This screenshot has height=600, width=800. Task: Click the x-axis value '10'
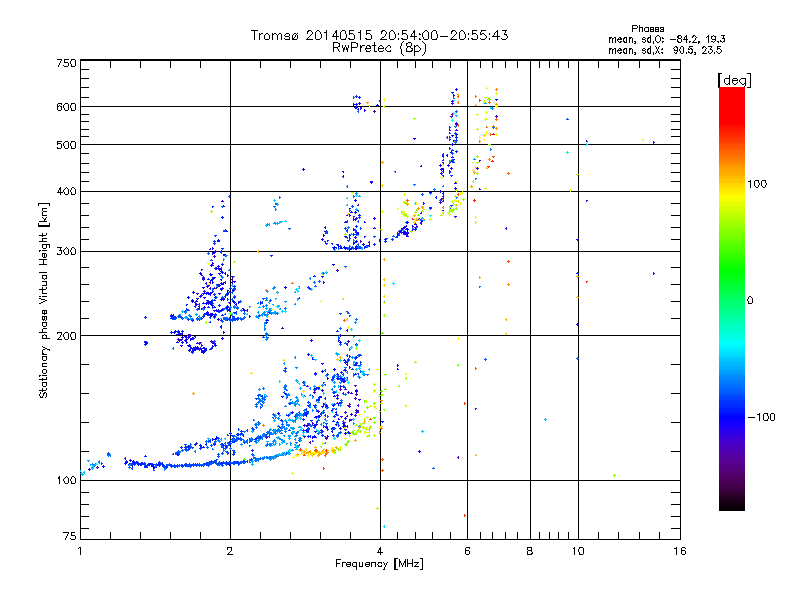pyautogui.click(x=578, y=551)
